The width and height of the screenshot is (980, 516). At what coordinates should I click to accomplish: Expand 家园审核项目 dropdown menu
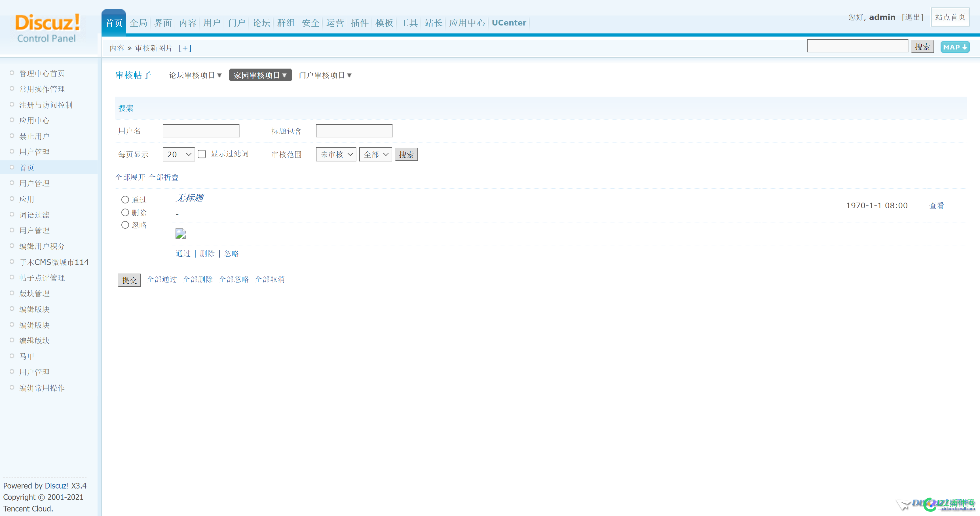pyautogui.click(x=260, y=75)
